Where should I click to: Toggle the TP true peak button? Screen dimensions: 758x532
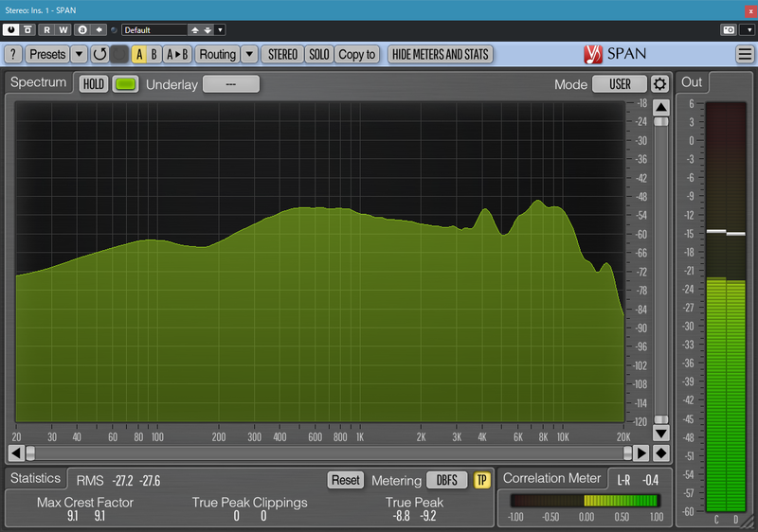tap(481, 480)
